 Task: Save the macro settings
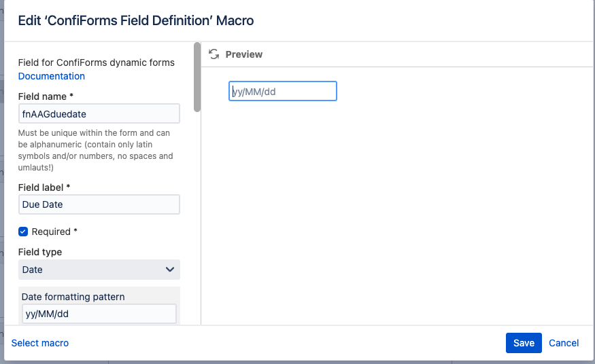click(524, 343)
